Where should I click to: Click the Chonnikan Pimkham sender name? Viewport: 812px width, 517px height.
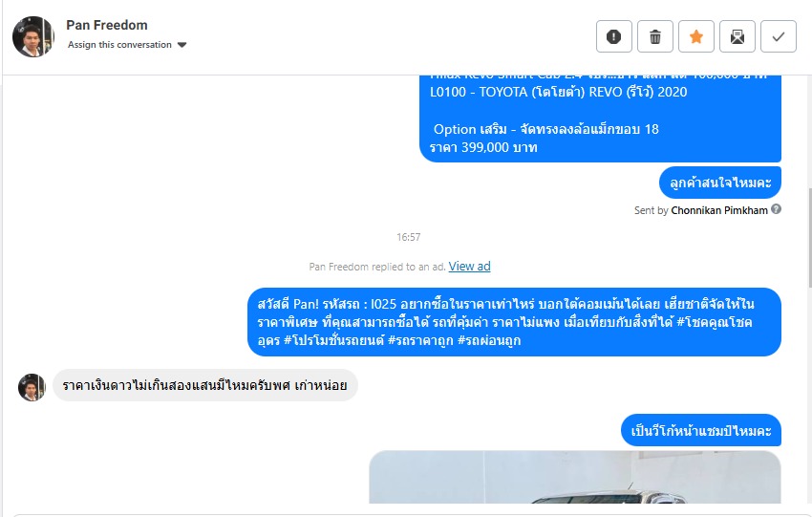(719, 210)
